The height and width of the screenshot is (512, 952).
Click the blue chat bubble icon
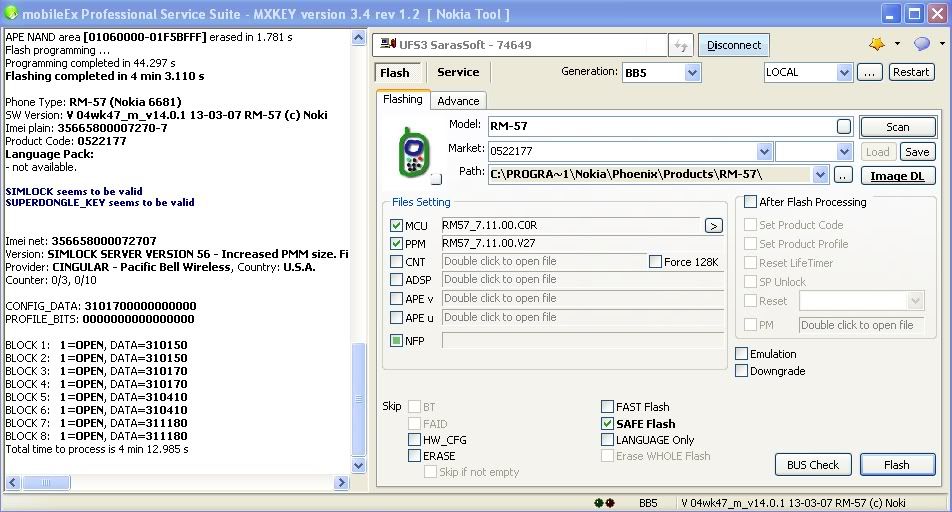coord(921,45)
